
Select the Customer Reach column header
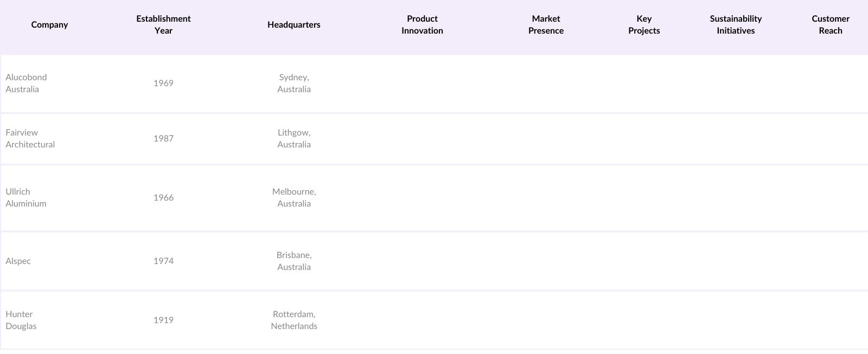831,24
